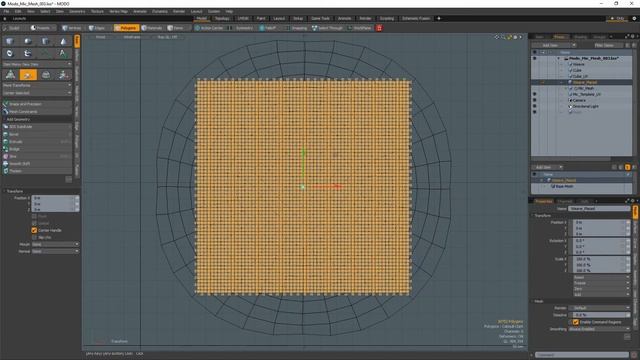Select the Cylinder primitive tool icon
640x360 pixels.
(x=45, y=41)
